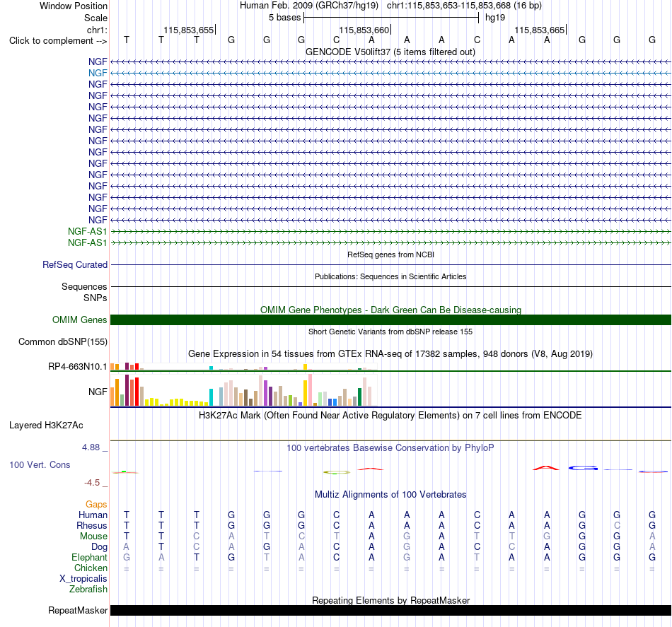Click the 'RP4-663N10.1' GTEx gene label
Screen dimensions: 672x627
[x=77, y=367]
